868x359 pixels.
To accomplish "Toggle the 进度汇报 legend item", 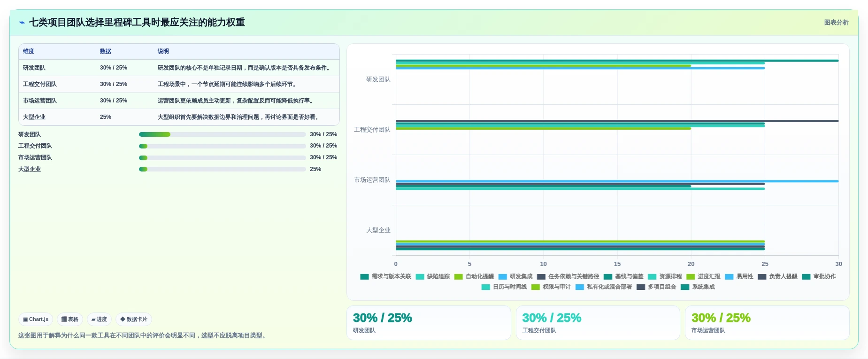I will (703, 276).
